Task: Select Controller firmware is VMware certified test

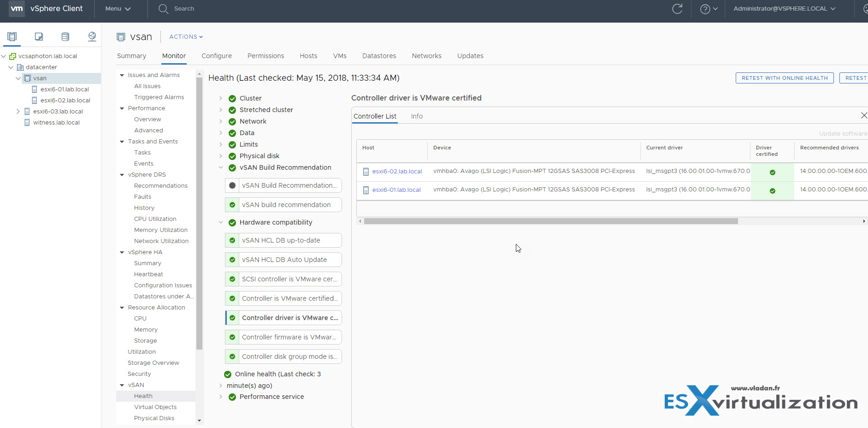Action: [x=283, y=337]
